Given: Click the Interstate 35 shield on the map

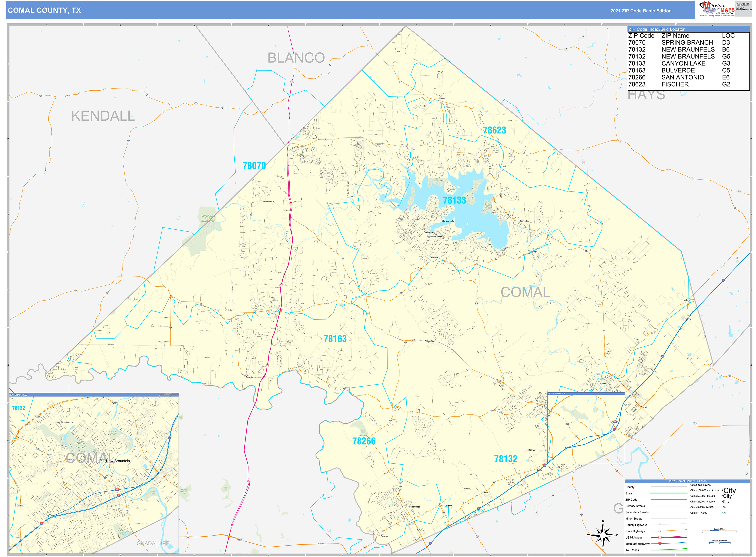Looking at the screenshot, I should 723,280.
